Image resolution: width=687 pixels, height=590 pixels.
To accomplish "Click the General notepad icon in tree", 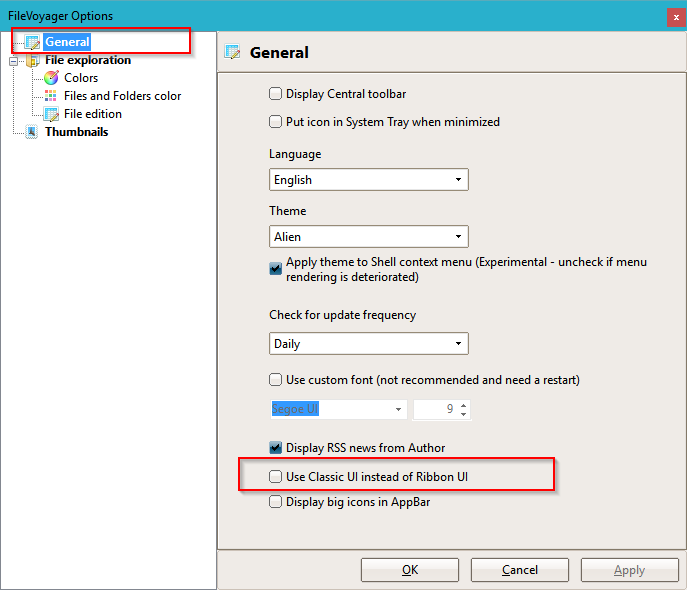I will [32, 42].
